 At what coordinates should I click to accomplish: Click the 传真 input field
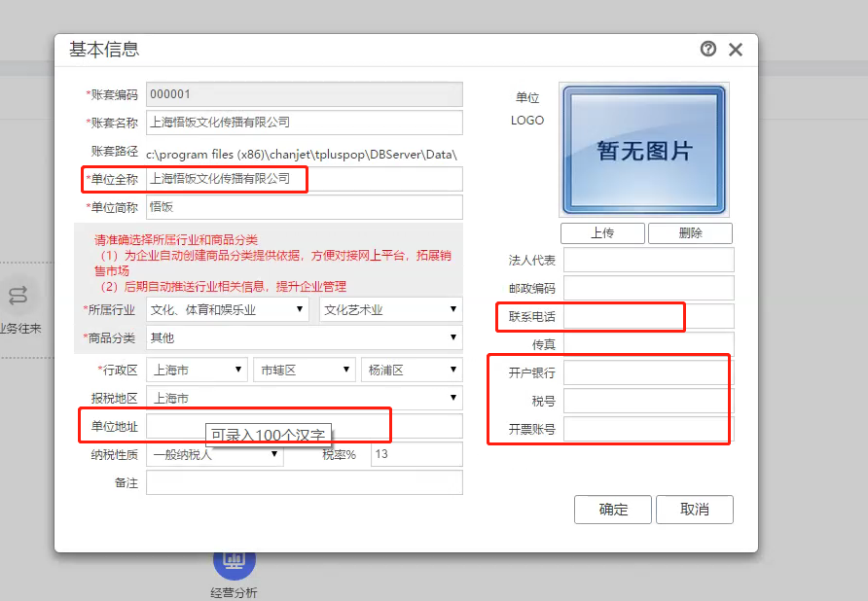tap(649, 344)
